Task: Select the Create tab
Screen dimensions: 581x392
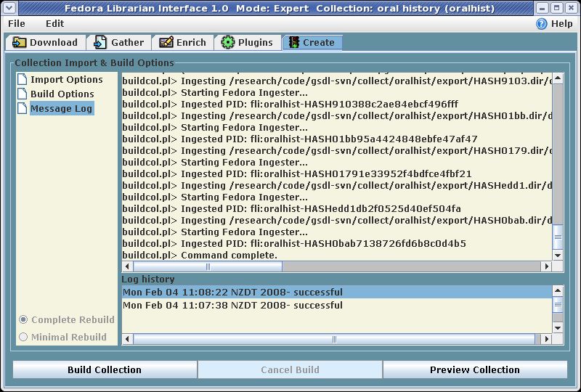Action: pos(312,43)
